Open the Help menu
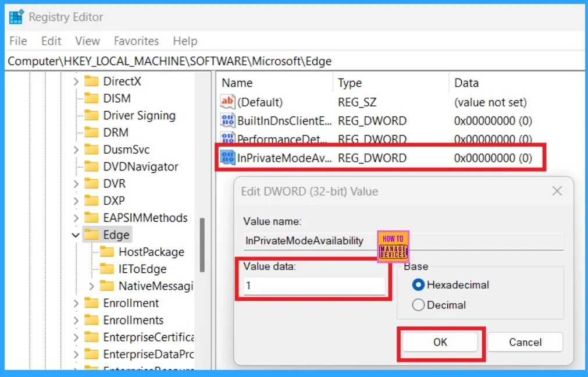The width and height of the screenshot is (588, 377). [185, 41]
